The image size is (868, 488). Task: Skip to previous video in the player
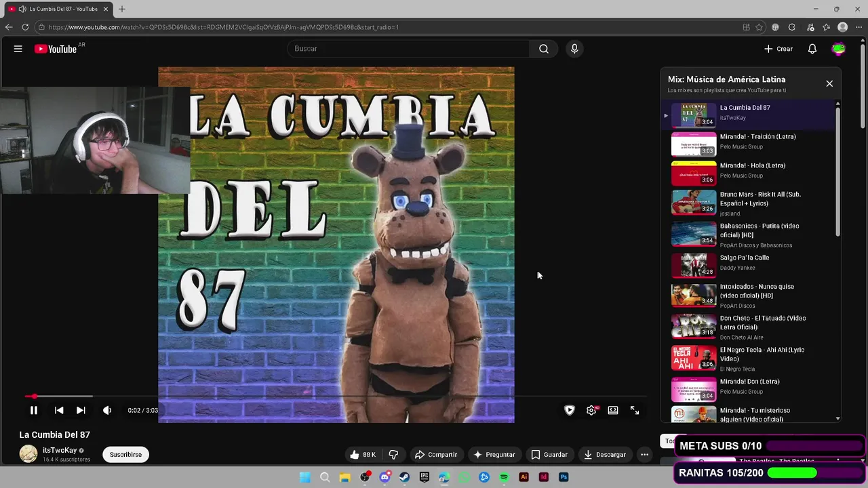(59, 410)
